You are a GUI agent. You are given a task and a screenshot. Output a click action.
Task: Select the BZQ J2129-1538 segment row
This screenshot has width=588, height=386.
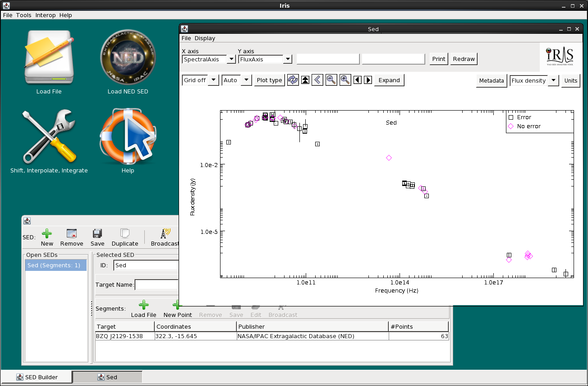pyautogui.click(x=272, y=336)
